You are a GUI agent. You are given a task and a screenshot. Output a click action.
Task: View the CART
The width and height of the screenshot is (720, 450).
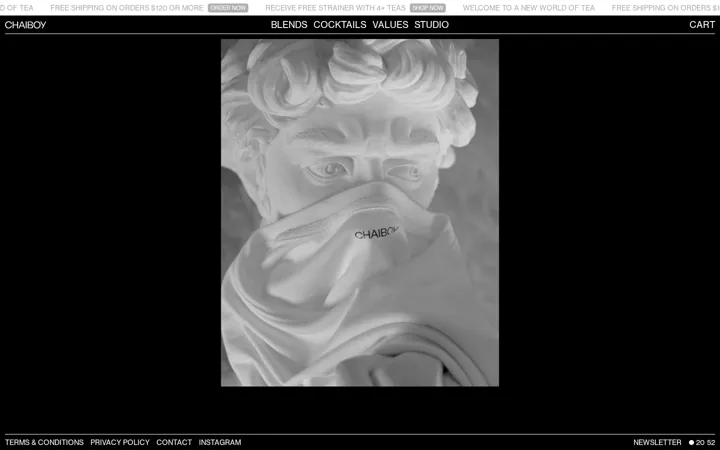click(x=702, y=25)
